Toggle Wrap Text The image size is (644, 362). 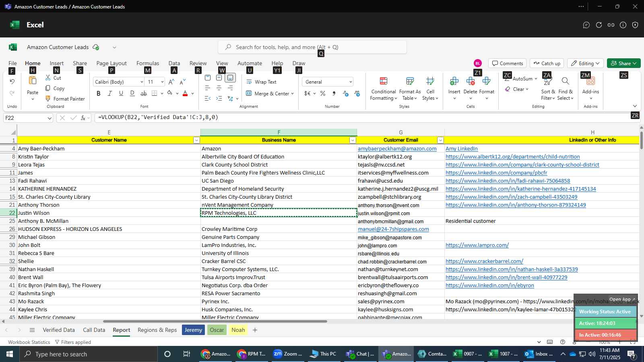[262, 82]
